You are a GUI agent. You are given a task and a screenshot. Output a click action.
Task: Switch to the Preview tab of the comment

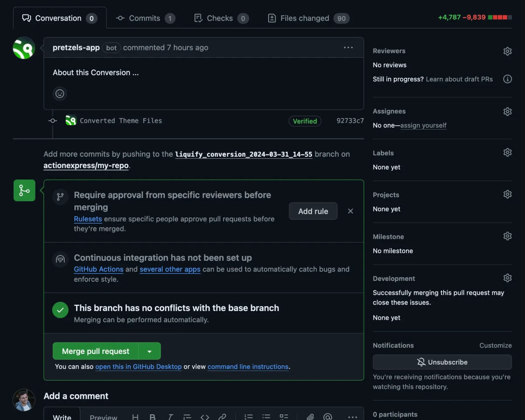[x=103, y=416]
